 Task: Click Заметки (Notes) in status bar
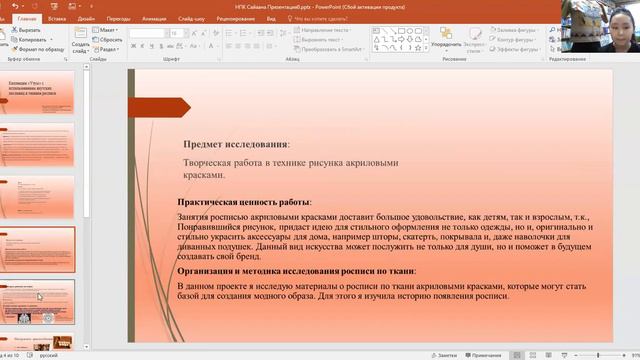(x=444, y=356)
